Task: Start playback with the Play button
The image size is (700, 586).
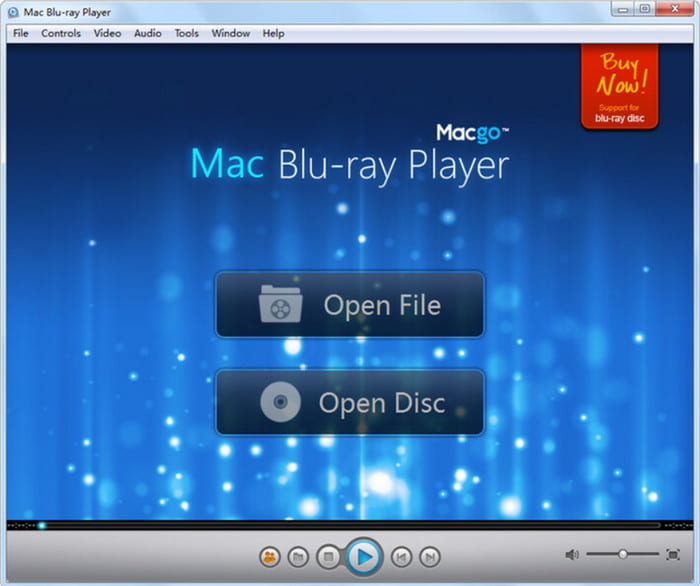Action: click(x=364, y=557)
